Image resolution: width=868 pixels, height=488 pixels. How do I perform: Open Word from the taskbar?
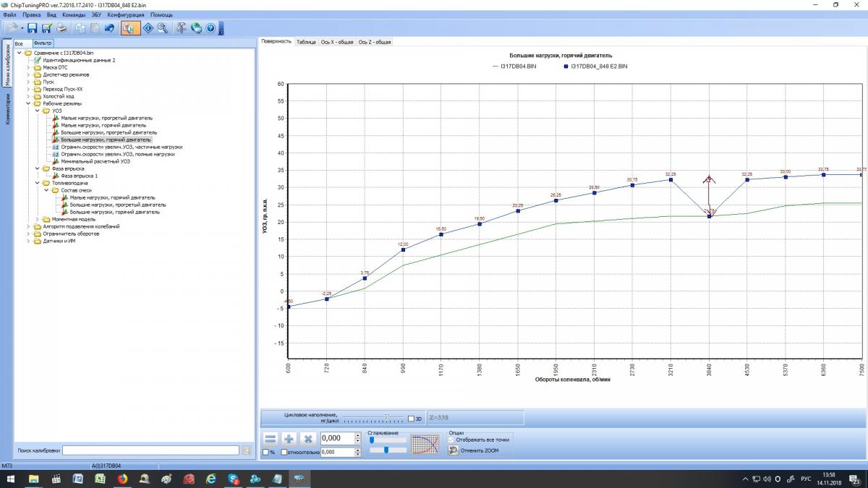(x=77, y=479)
